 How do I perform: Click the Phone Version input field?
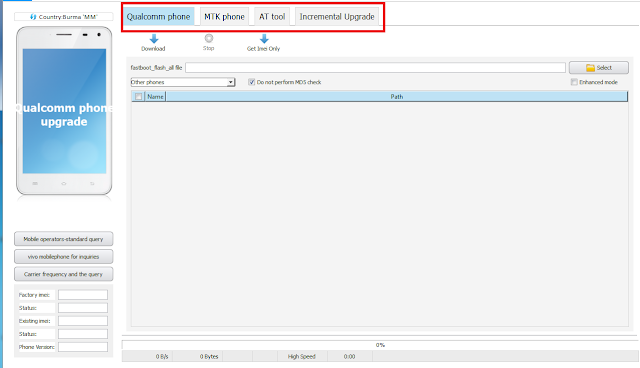click(x=83, y=347)
